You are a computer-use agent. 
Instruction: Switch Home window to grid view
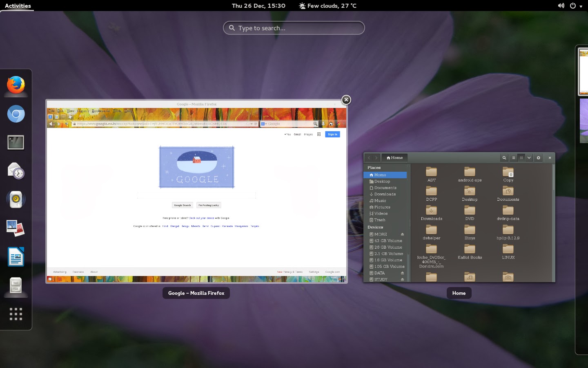(521, 158)
